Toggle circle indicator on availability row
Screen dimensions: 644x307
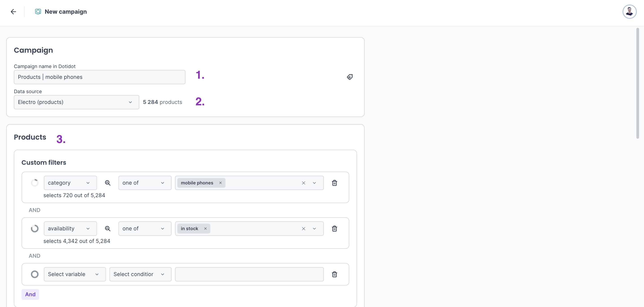click(34, 229)
